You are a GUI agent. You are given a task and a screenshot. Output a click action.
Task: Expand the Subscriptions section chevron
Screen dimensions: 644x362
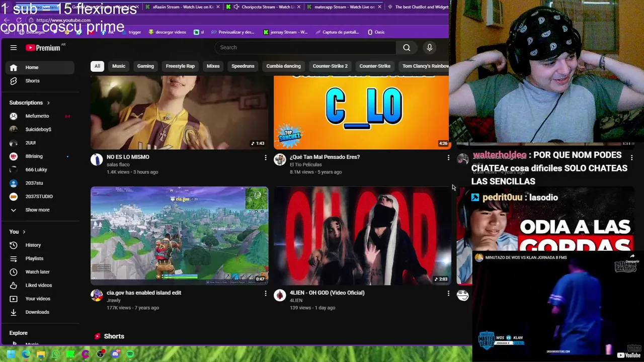(48, 103)
